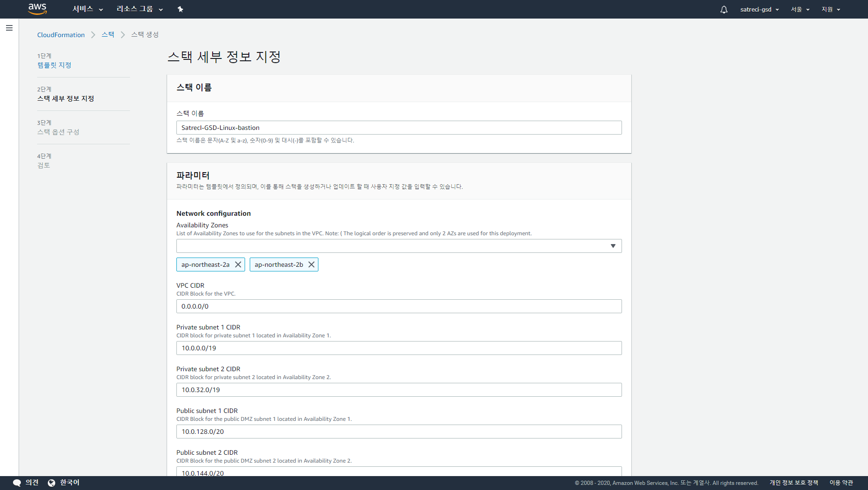Open the 서울 region selector
The width and height of the screenshot is (868, 490).
pos(800,9)
